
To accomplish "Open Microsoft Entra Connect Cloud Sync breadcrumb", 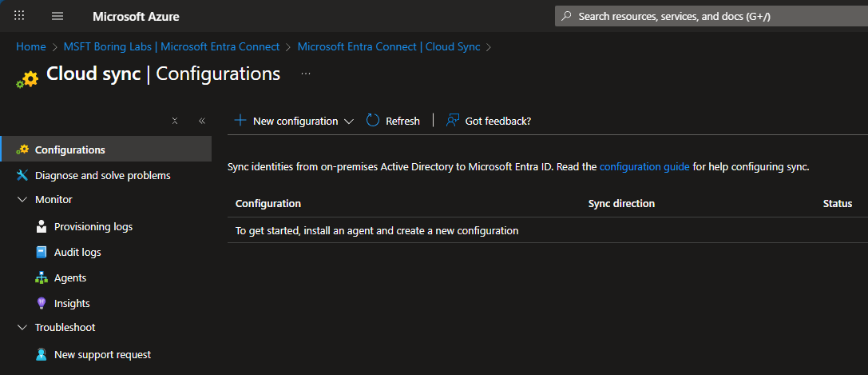I will click(x=389, y=46).
